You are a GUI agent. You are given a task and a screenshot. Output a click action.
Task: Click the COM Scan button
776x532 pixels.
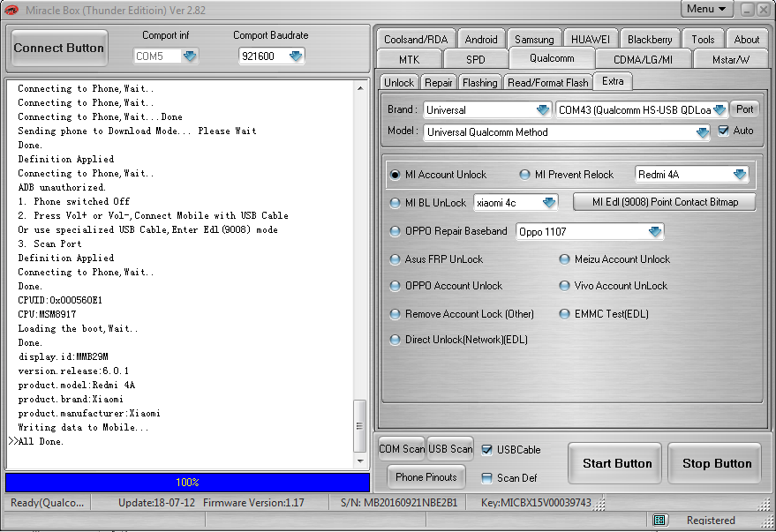point(402,448)
